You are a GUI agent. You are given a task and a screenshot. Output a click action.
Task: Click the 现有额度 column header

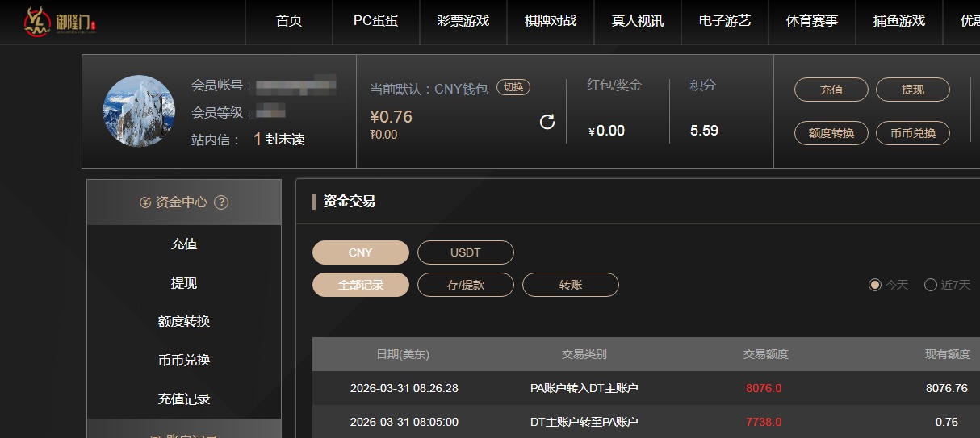(948, 354)
